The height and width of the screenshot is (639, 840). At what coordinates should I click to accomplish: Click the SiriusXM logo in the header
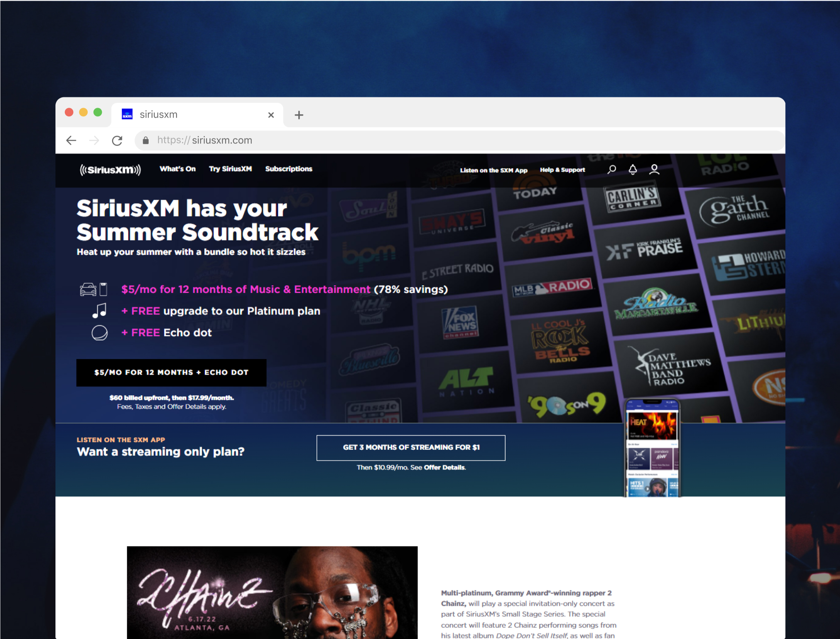coord(110,170)
